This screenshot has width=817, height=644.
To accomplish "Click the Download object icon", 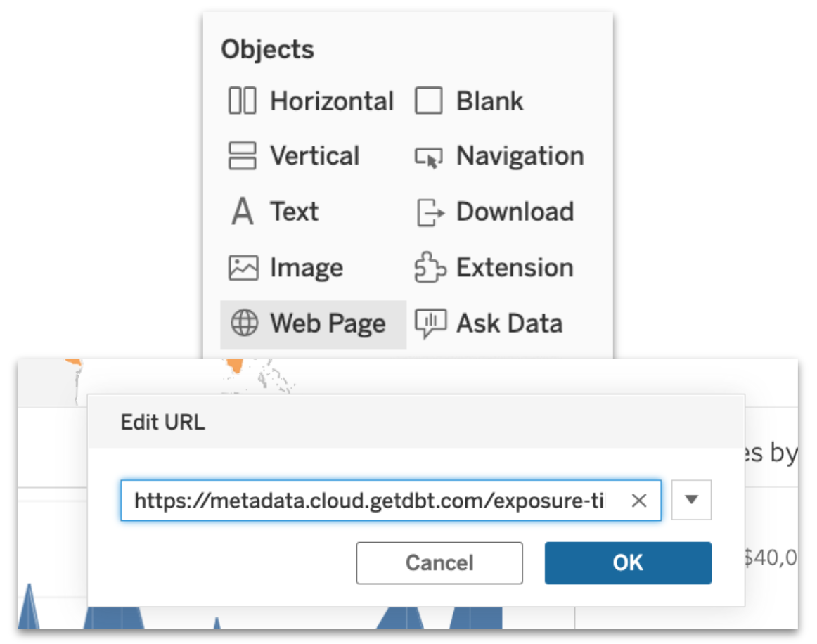I will pos(431,212).
